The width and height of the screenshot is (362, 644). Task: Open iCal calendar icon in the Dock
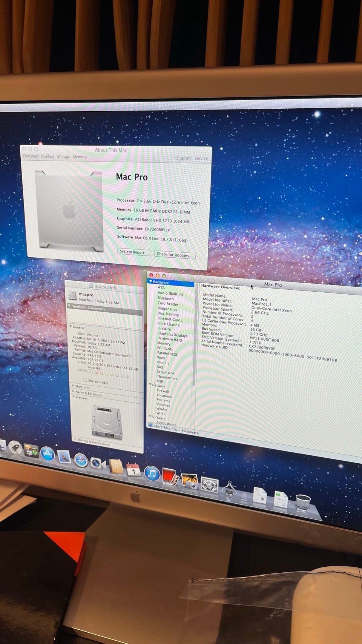pyautogui.click(x=133, y=470)
